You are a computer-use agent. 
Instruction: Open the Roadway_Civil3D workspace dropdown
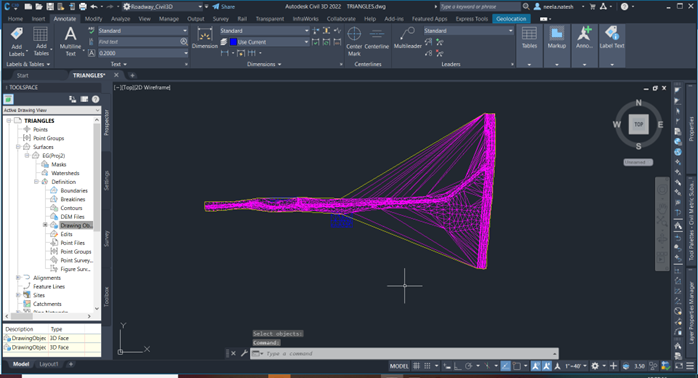162,7
